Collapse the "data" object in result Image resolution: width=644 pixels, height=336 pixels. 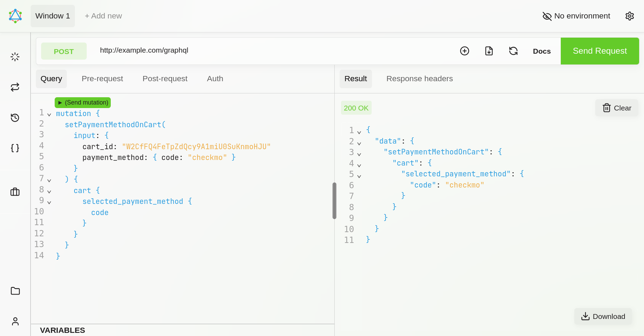[359, 143]
